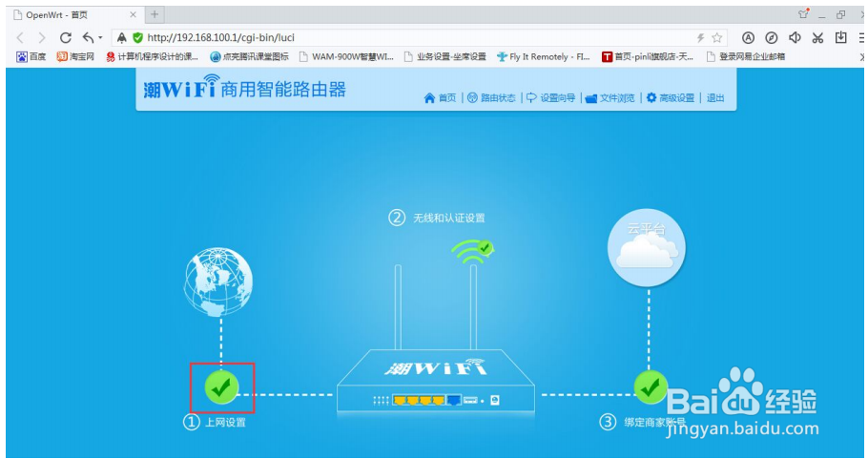Click the 潮WiFi商用智能路由器 logo

tap(245, 88)
